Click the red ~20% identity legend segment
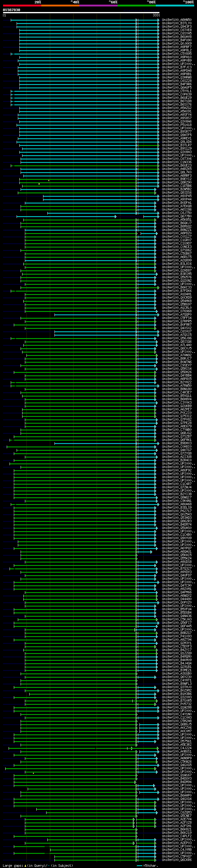Viewport: 197px width, 868px height. click(x=22, y=6)
